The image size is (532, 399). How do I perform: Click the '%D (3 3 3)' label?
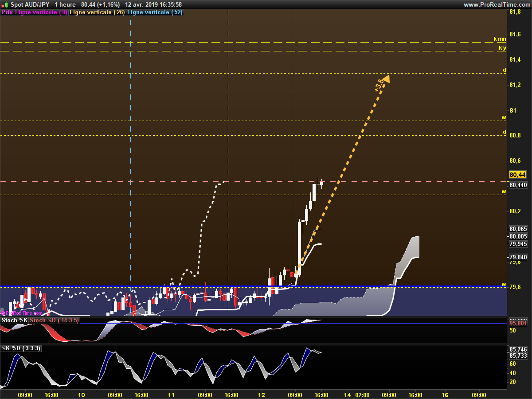26,348
